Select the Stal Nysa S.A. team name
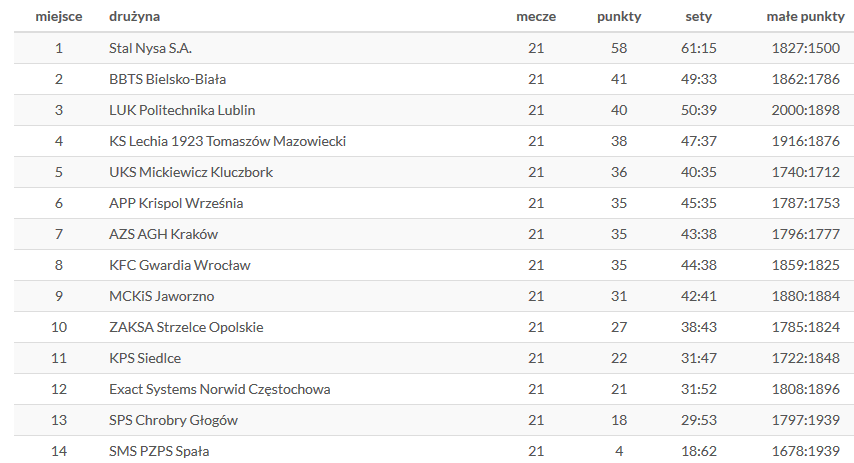This screenshot has height=463, width=854. coord(150,48)
